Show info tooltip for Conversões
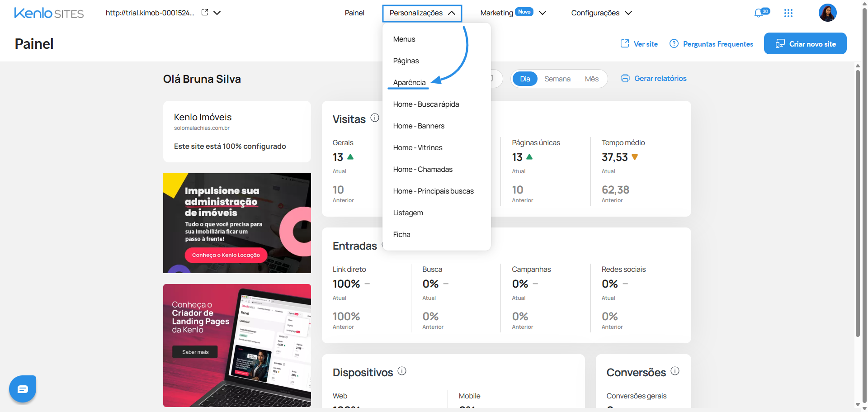The width and height of the screenshot is (868, 412). tap(675, 371)
